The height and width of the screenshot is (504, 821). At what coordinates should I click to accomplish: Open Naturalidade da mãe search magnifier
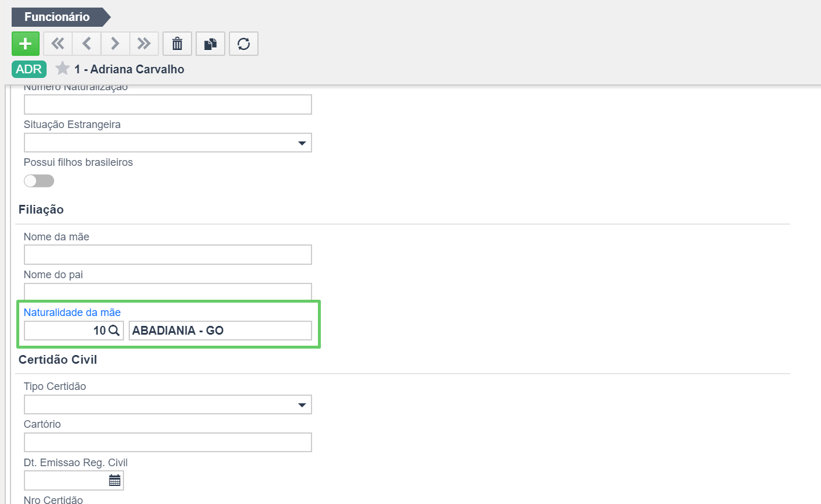(114, 331)
